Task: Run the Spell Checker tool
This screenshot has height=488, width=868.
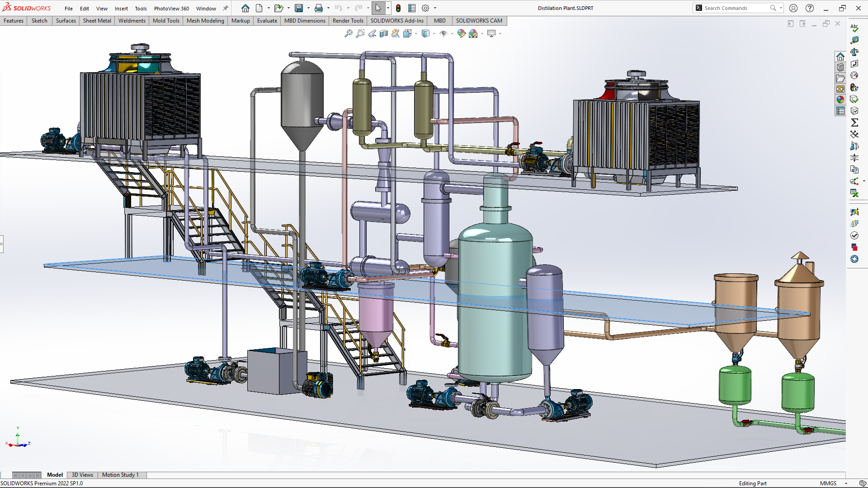Action: [854, 28]
